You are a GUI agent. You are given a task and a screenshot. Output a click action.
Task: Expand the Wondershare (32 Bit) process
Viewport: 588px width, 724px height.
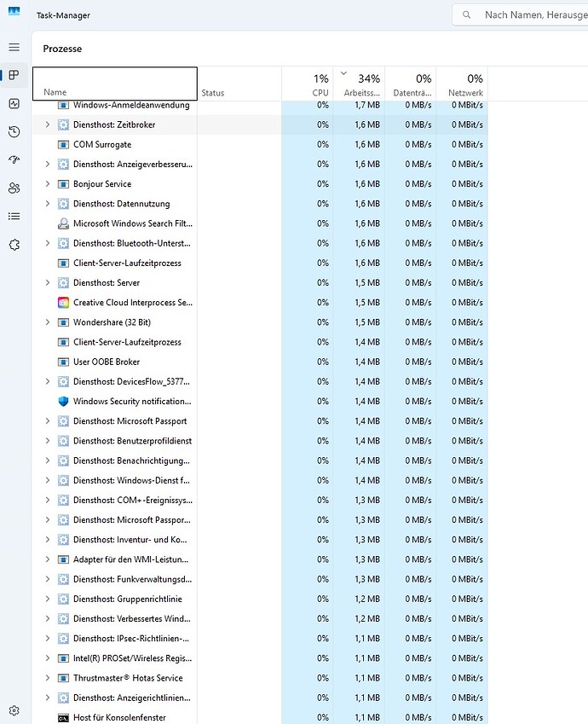(x=48, y=322)
